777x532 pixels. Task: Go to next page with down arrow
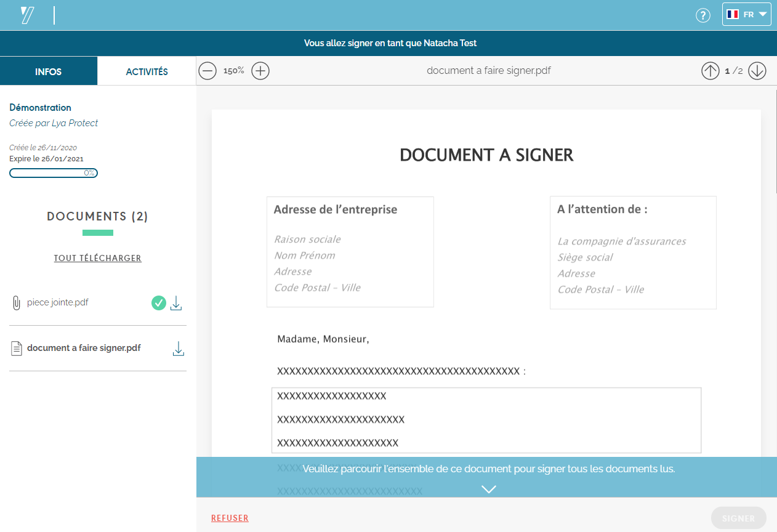[757, 71]
